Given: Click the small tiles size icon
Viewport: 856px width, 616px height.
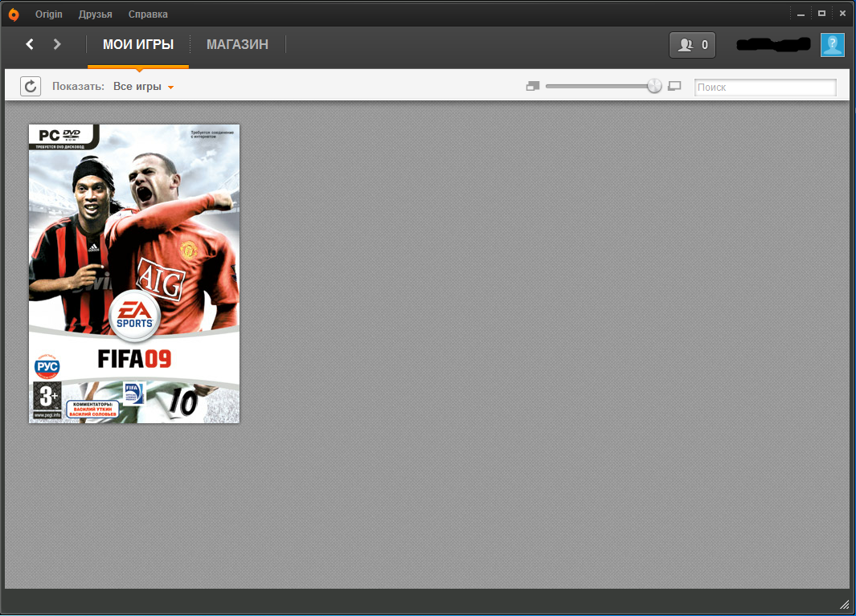Looking at the screenshot, I should (x=533, y=86).
